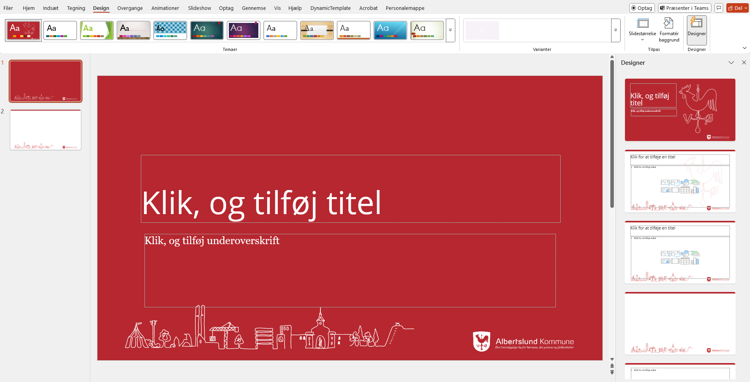Open the Slideshow tab
The image size is (750, 382).
click(199, 8)
